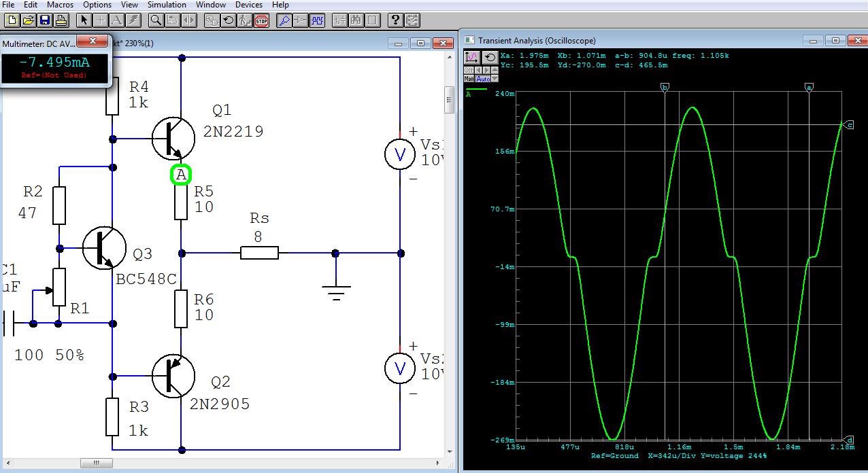Click the red STOP simulation button

(x=261, y=20)
